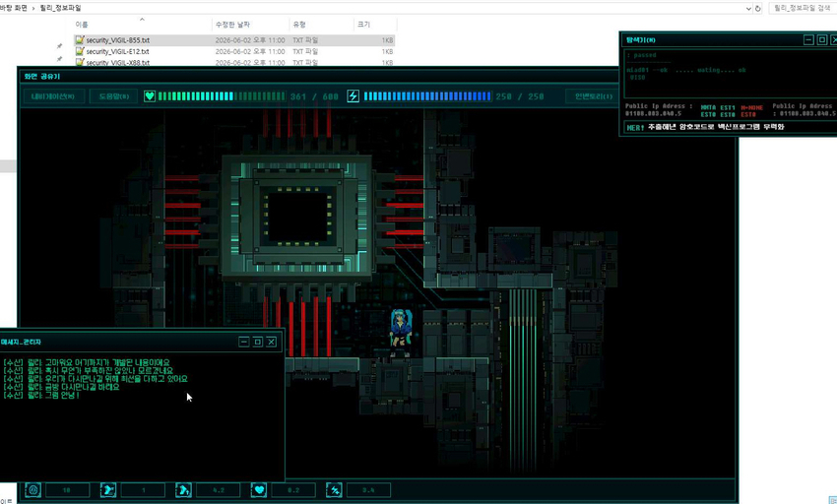Click the 메시지_관리자 window title
Screen dimensions: 837x504
point(21,343)
